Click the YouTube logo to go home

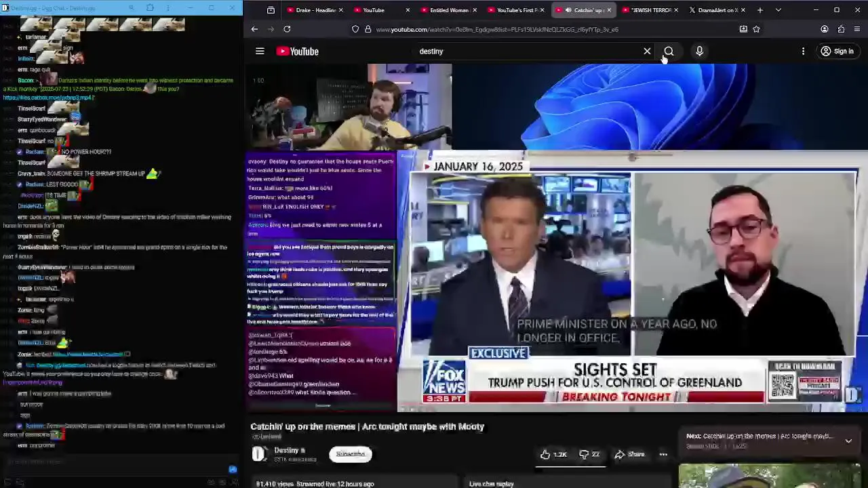297,52
